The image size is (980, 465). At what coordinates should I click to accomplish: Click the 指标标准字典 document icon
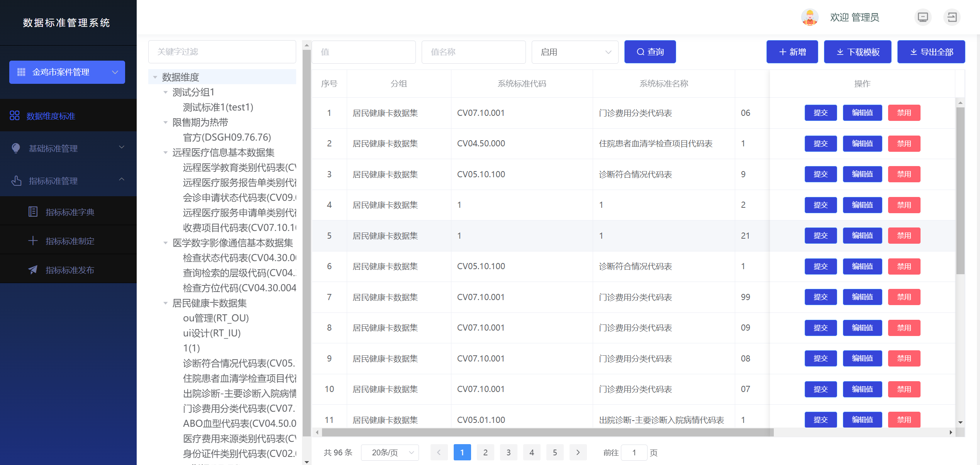click(x=33, y=212)
